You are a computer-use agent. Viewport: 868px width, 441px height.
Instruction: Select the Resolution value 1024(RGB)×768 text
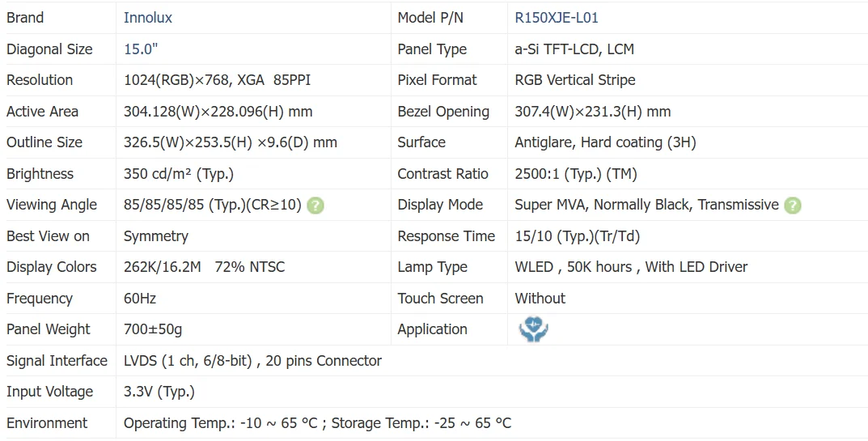tap(176, 80)
